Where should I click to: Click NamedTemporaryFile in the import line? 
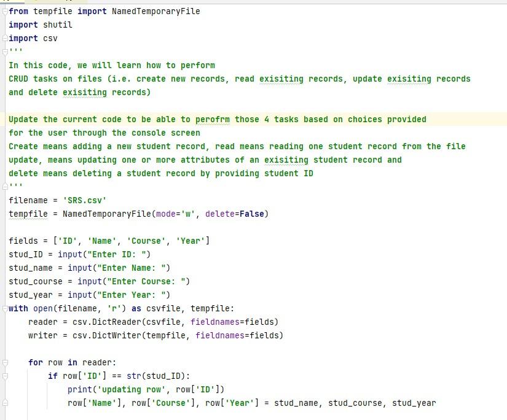click(x=154, y=11)
